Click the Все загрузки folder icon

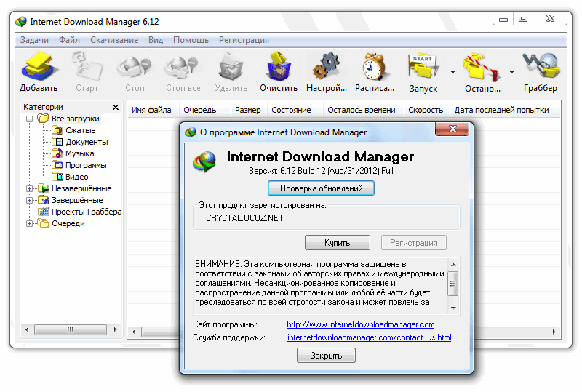44,119
